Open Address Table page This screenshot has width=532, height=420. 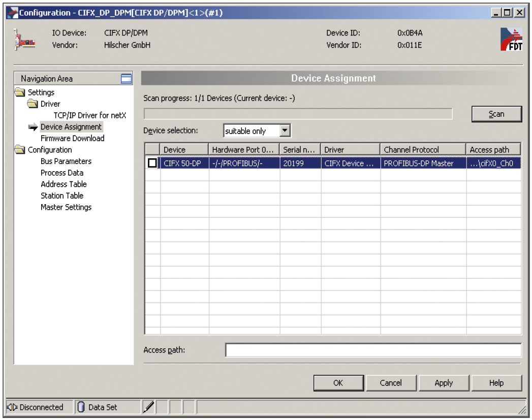(64, 184)
